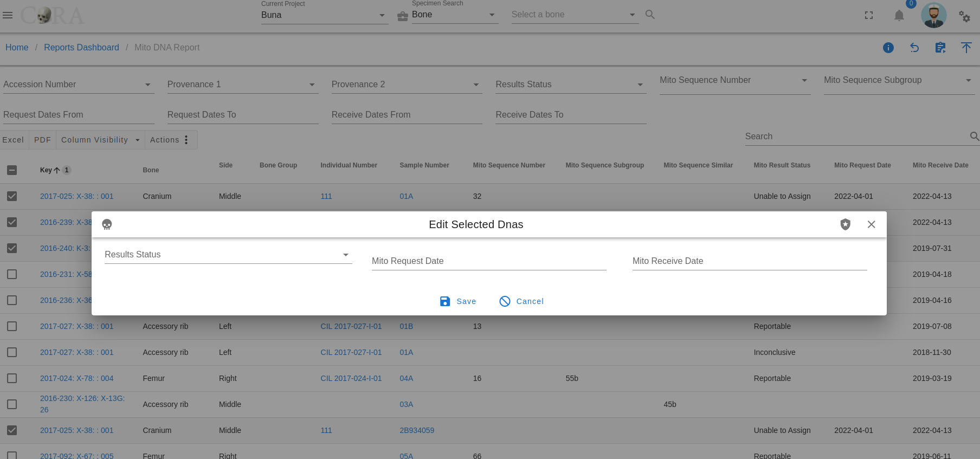Open the dialog's Results Status dropdown
This screenshot has width=980, height=459.
[228, 255]
